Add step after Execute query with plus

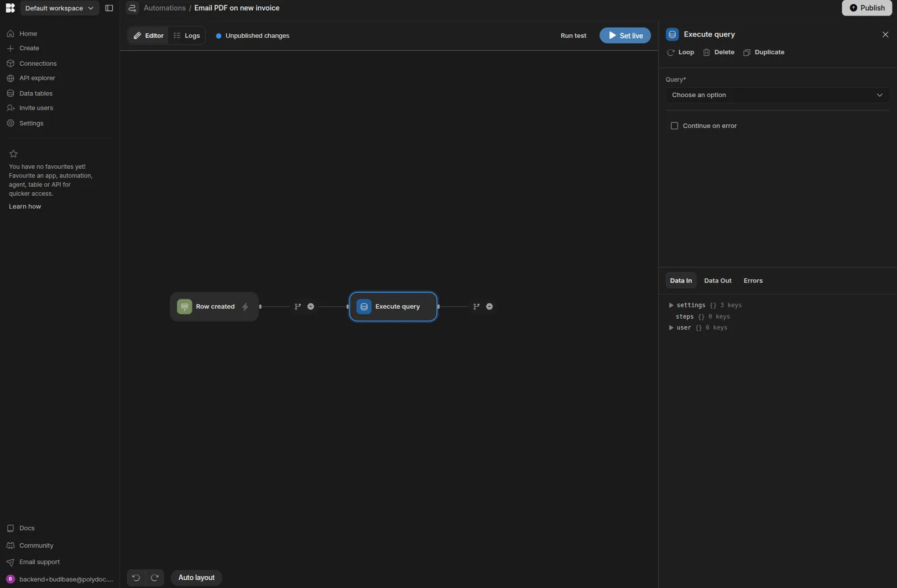(489, 307)
